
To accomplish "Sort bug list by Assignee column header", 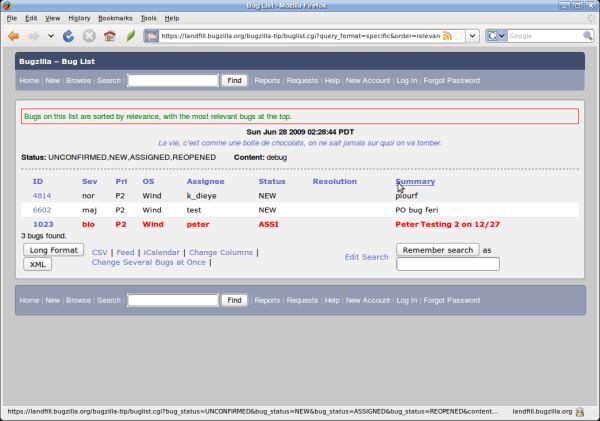I will (x=205, y=181).
